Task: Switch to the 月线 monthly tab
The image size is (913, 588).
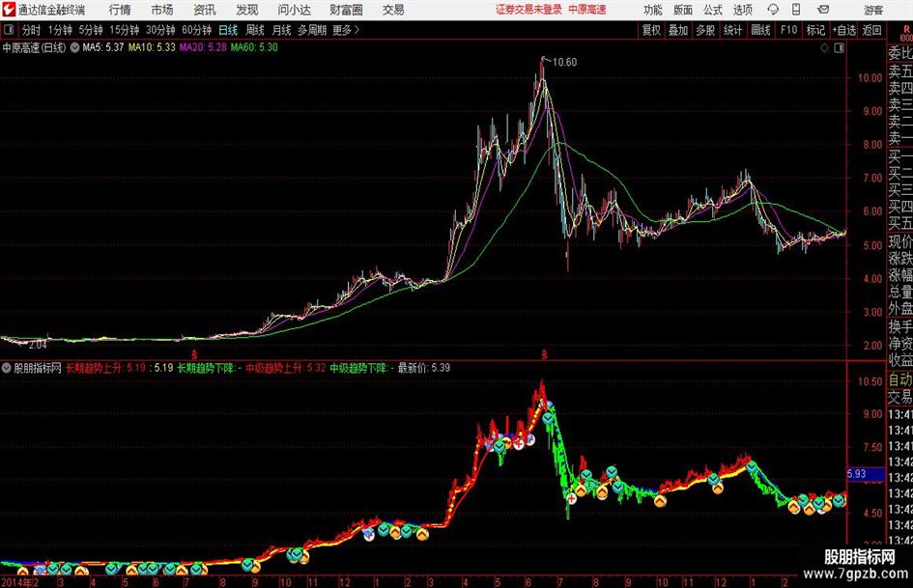Action: 281,30
